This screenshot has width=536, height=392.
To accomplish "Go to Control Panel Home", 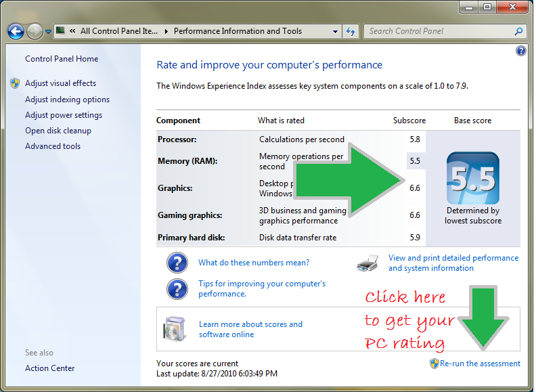I will [x=62, y=59].
